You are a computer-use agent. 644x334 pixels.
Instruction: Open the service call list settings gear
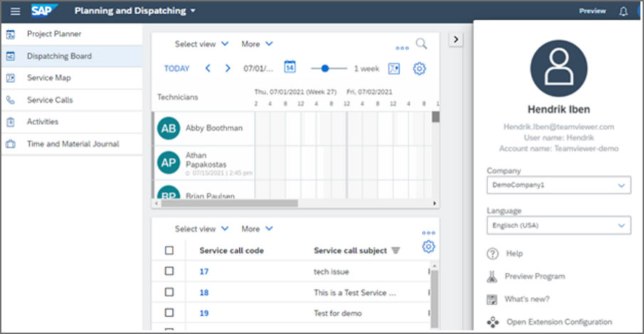coord(428,247)
